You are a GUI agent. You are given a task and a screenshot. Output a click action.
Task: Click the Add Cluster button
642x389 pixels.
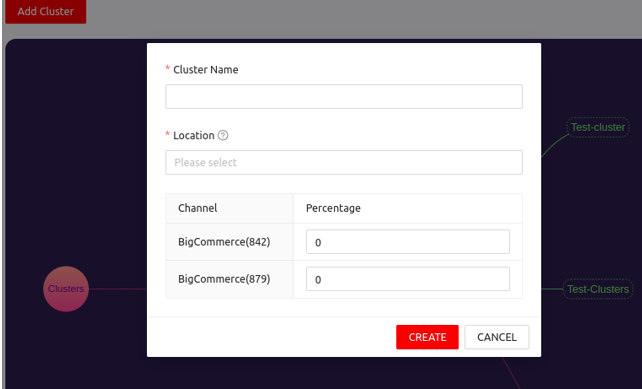tap(45, 11)
